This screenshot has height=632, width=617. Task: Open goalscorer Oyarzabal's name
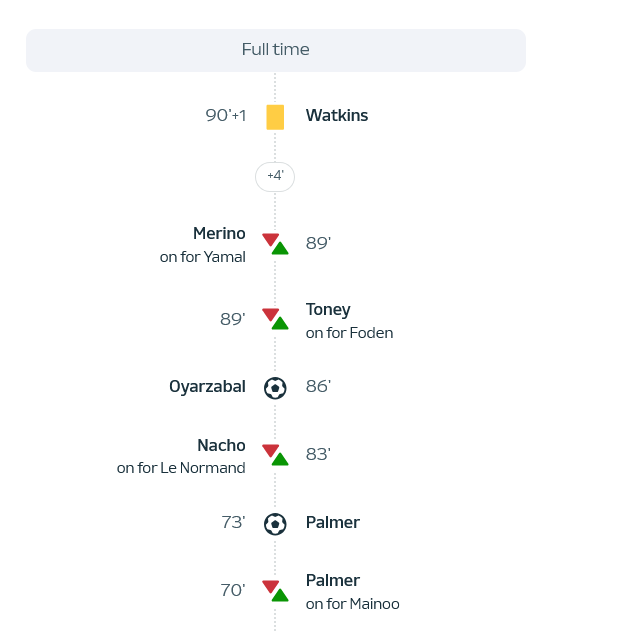[x=207, y=387]
